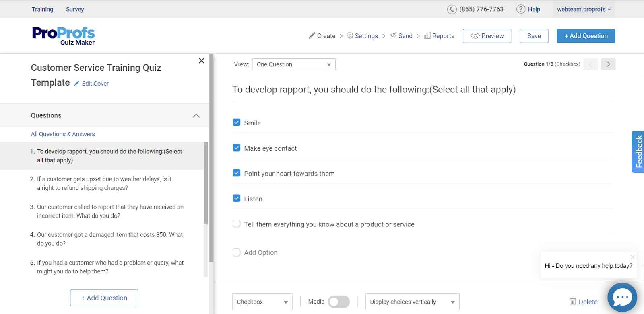The image size is (644, 314).
Task: Open the Survey menu
Action: pyautogui.click(x=75, y=9)
